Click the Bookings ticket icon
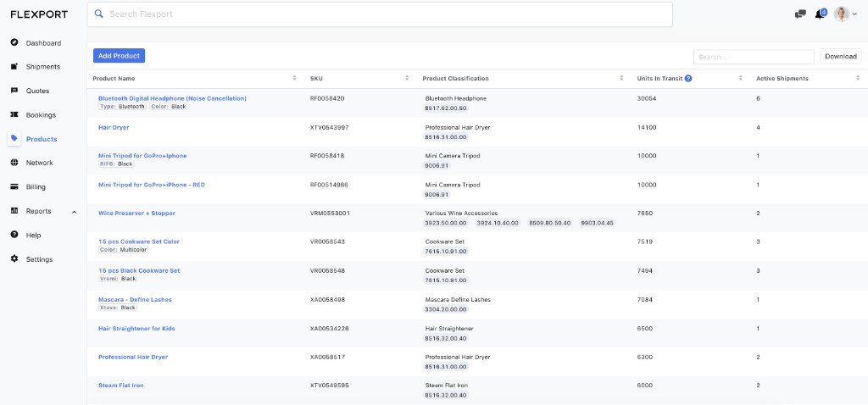This screenshot has width=868, height=405. (14, 114)
